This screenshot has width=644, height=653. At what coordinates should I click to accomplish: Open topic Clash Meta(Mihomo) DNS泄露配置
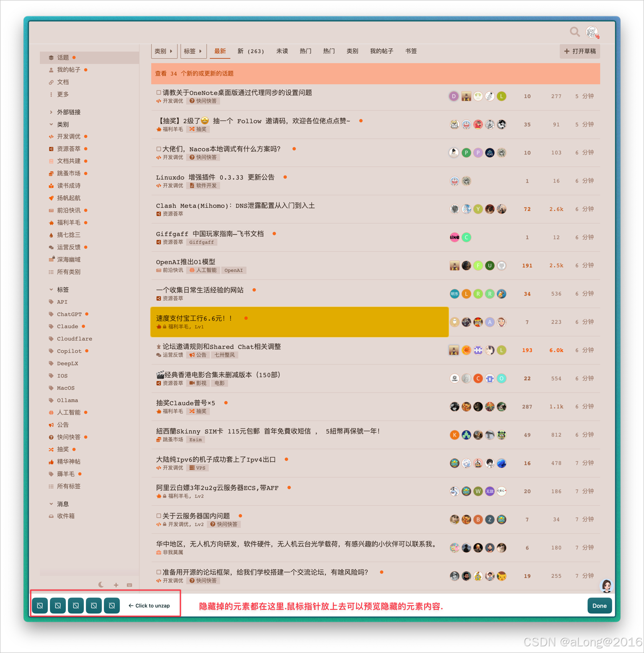click(235, 206)
